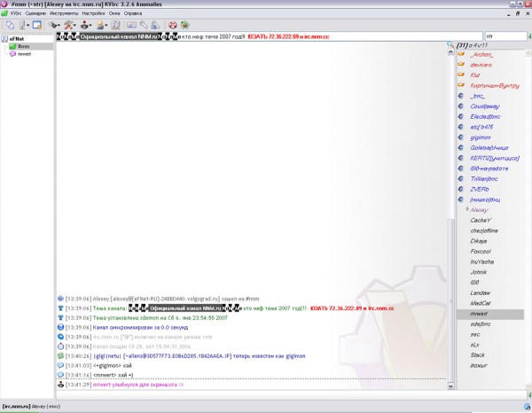Select the highlighted mnwert nick in the user list
This screenshot has height=413, width=532.
coord(481,314)
